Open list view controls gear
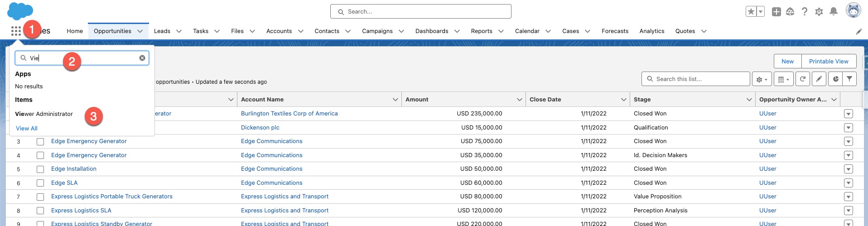 762,79
